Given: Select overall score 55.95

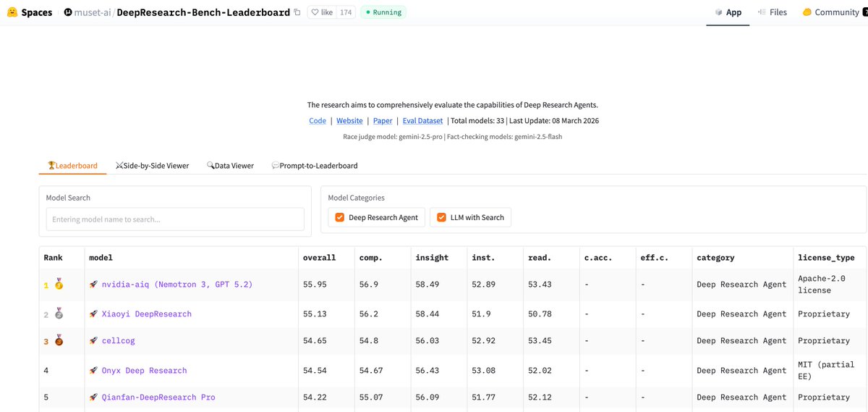Looking at the screenshot, I should click(x=315, y=285).
